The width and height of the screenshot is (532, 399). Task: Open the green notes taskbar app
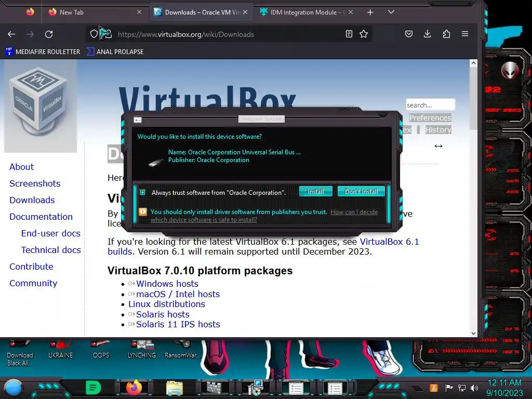pos(94,388)
